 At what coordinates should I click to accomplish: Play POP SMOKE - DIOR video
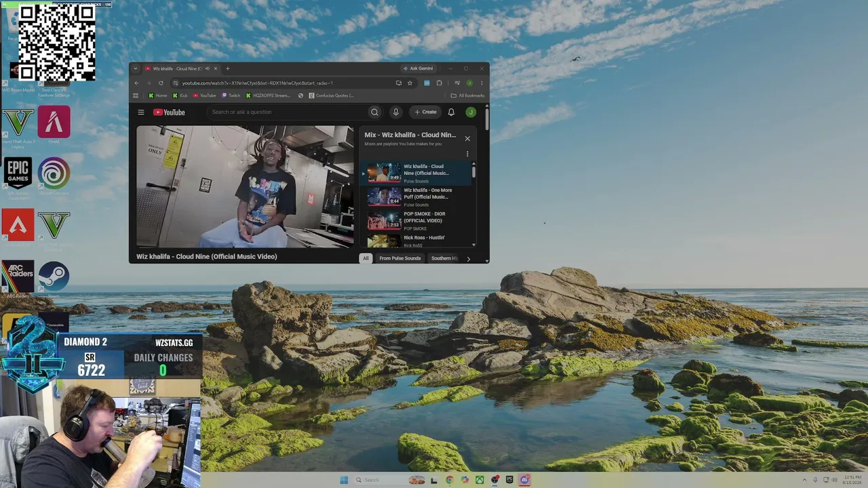click(x=416, y=221)
